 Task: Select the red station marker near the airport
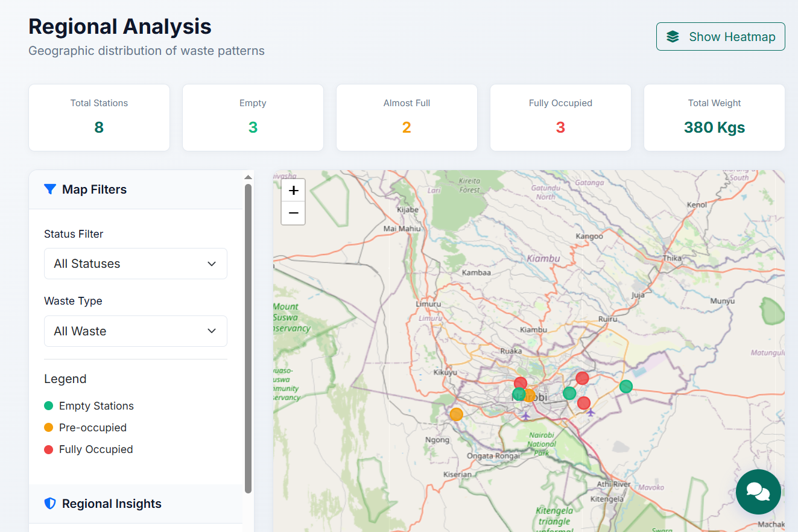click(x=584, y=403)
